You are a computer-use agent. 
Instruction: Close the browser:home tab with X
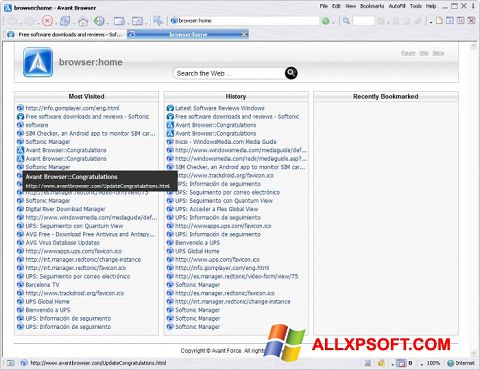click(244, 34)
